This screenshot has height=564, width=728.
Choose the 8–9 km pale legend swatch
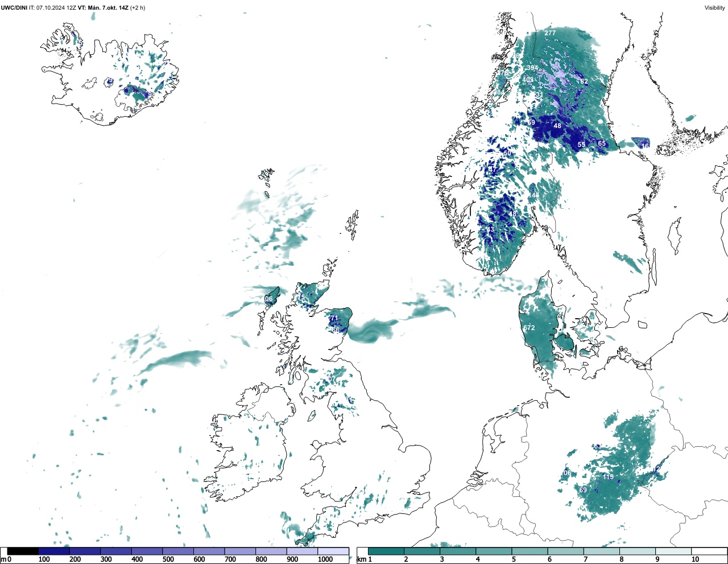(x=637, y=551)
